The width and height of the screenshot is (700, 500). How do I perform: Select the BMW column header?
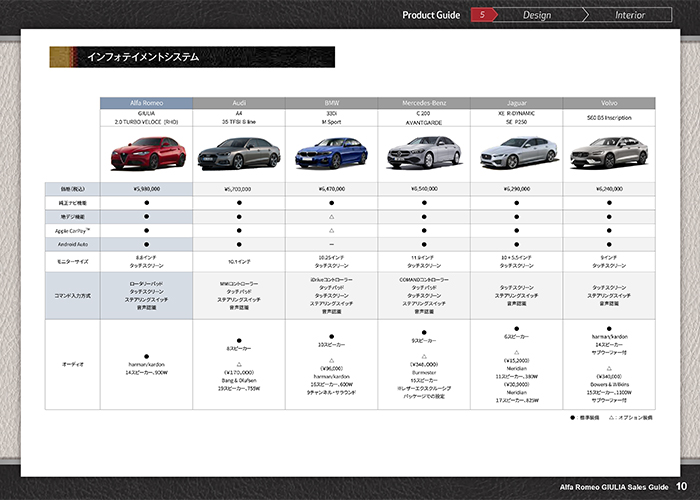331,103
